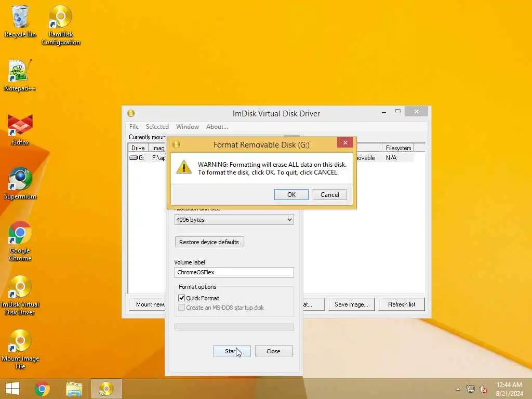Confirm formatting with OK
532x399 pixels.
tap(291, 194)
